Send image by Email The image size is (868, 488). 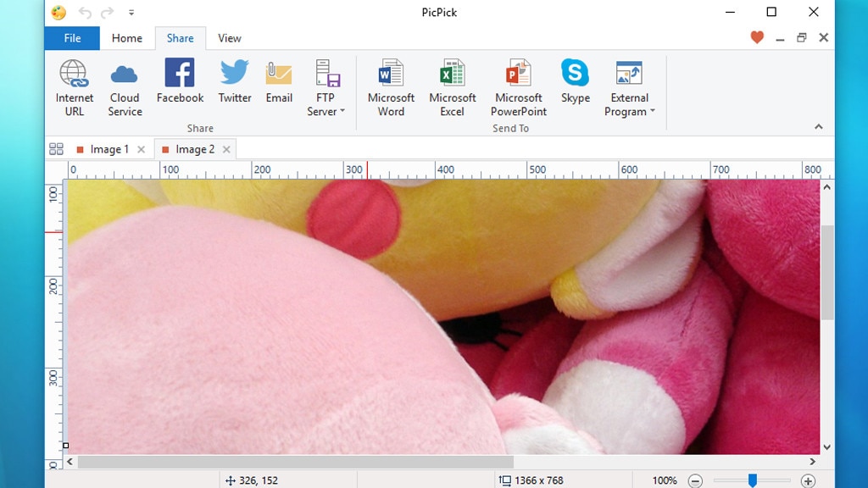pos(279,81)
